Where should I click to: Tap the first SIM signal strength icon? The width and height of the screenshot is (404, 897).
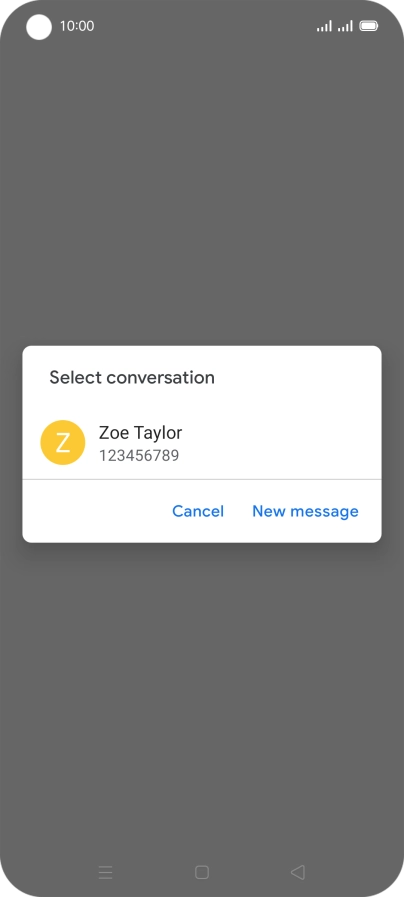pyautogui.click(x=324, y=26)
